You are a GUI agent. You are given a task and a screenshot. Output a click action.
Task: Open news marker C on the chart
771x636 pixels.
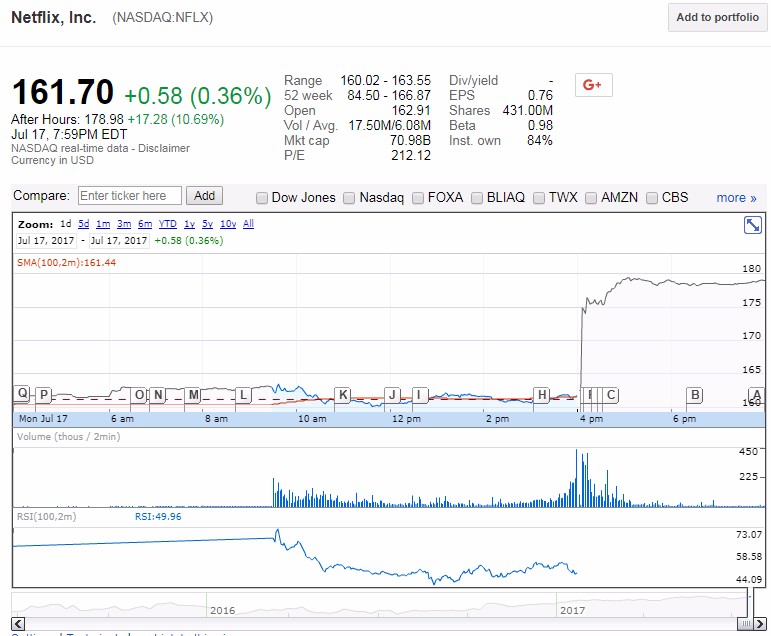click(x=610, y=395)
